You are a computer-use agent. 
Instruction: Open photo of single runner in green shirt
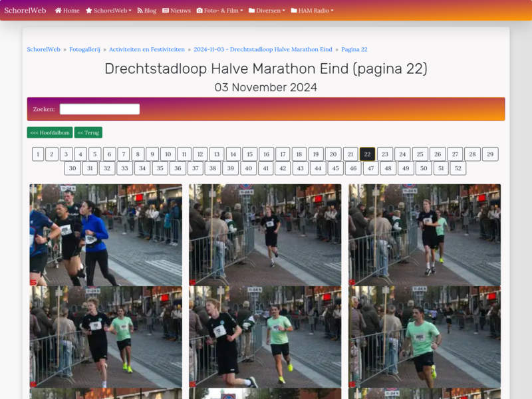point(424,337)
